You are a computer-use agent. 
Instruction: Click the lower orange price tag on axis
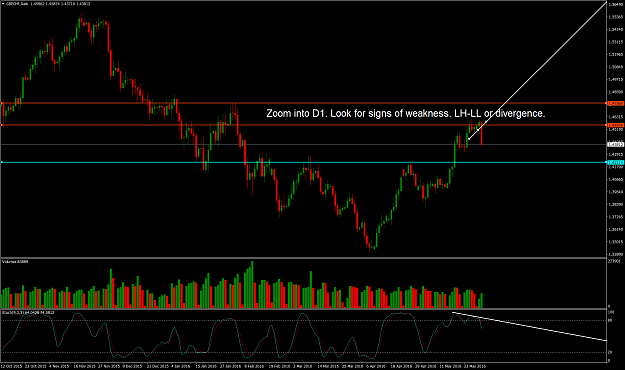(x=615, y=125)
